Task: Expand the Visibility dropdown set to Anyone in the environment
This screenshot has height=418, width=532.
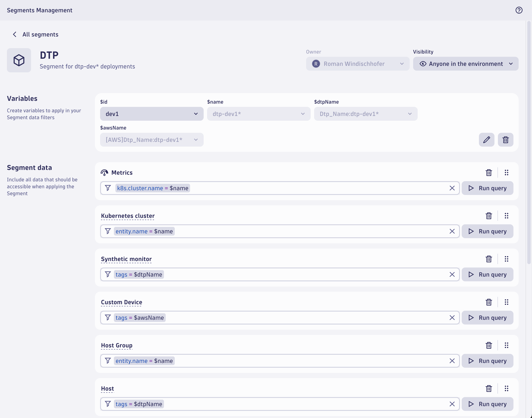Action: 466,64
